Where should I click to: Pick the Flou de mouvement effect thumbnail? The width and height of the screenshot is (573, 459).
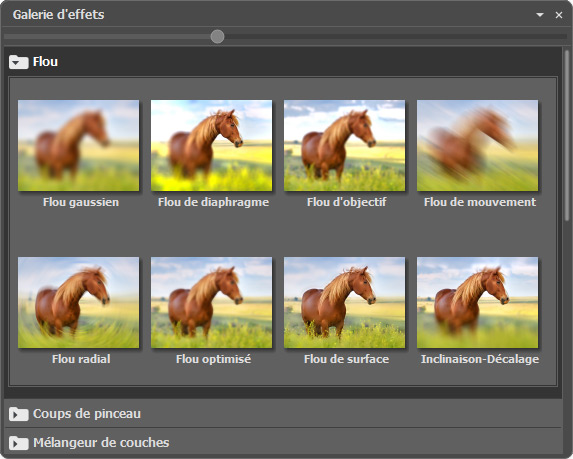coord(478,145)
